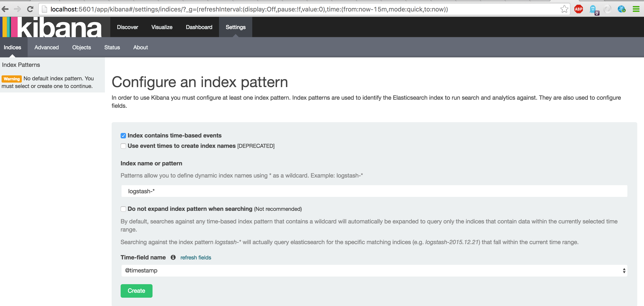Image resolution: width=644 pixels, height=306 pixels.
Task: Switch to the Advanced settings tab
Action: click(x=46, y=47)
